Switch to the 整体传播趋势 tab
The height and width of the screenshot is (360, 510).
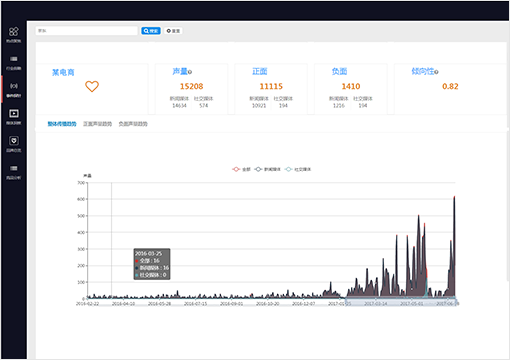coord(62,124)
